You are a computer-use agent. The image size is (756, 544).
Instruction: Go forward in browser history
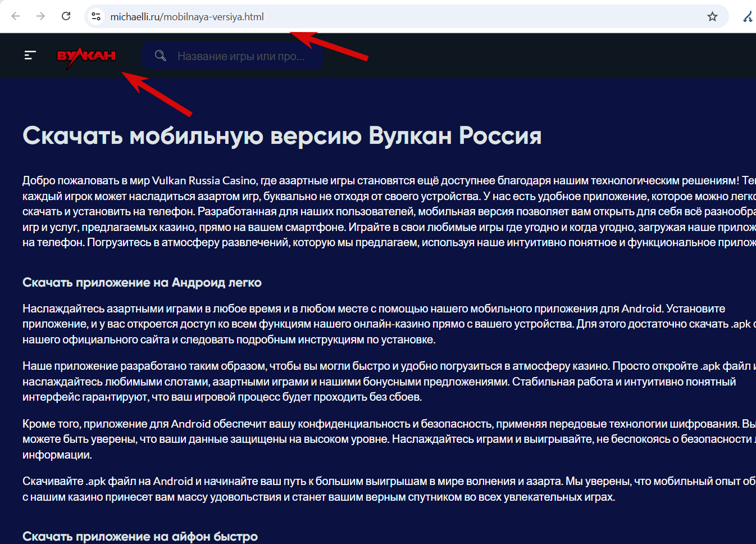pyautogui.click(x=40, y=16)
